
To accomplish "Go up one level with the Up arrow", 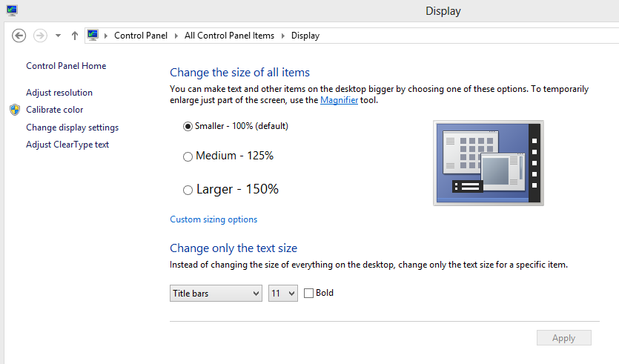I will click(75, 36).
